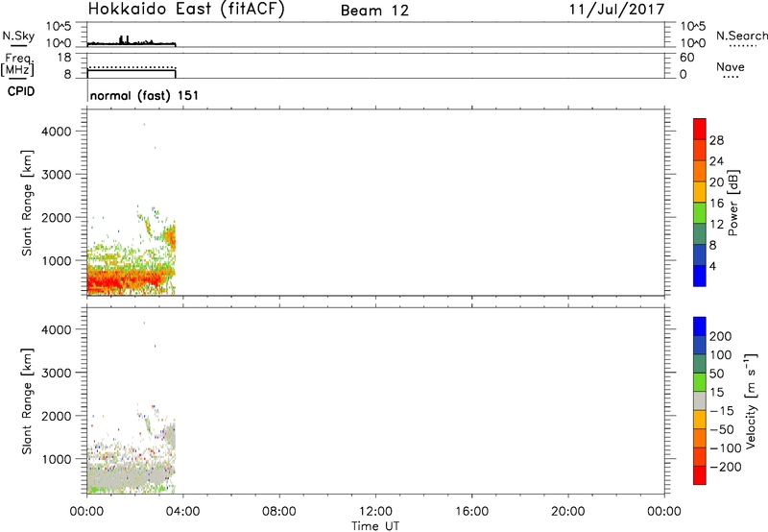The image size is (768, 532).
Task: Click the gray segment of velocity colorbar
Action: (700, 401)
